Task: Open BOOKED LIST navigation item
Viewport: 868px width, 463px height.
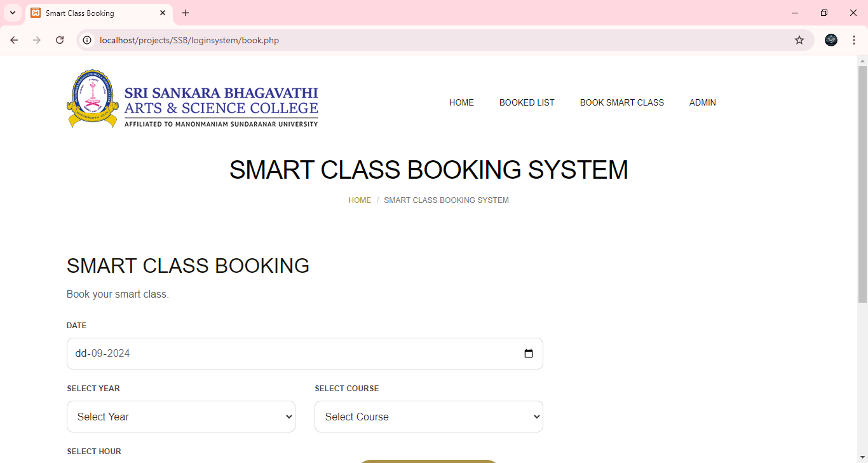Action: (x=527, y=102)
